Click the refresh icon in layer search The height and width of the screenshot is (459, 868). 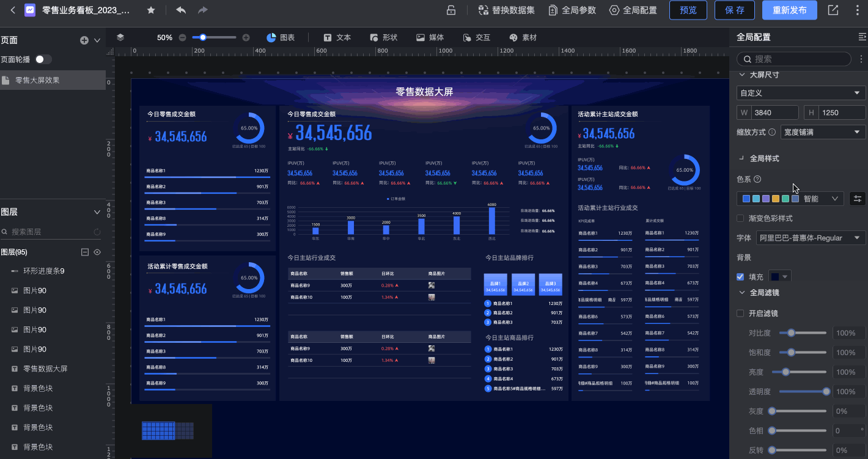click(97, 232)
